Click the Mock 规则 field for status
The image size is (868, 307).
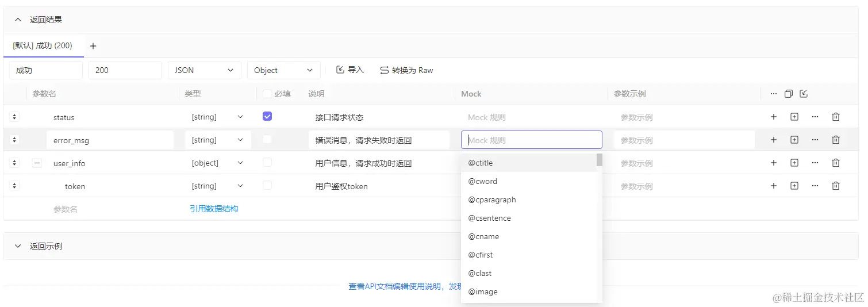[532, 117]
